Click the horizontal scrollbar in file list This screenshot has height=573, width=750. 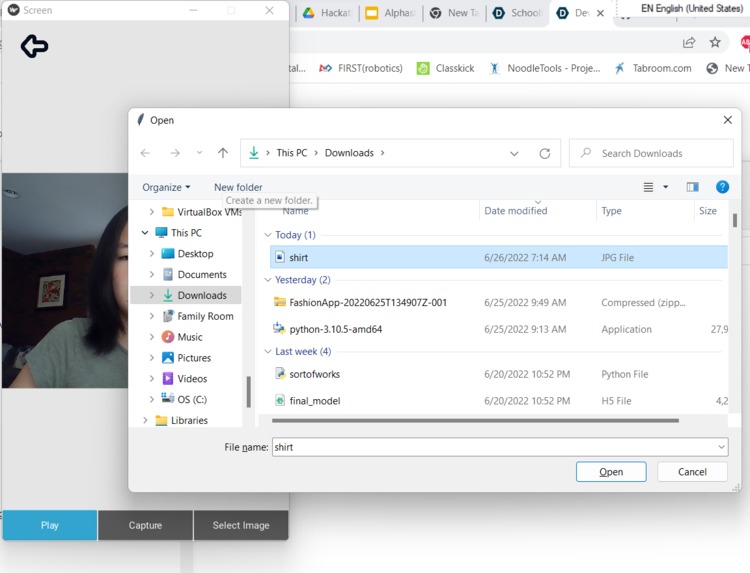pos(475,421)
